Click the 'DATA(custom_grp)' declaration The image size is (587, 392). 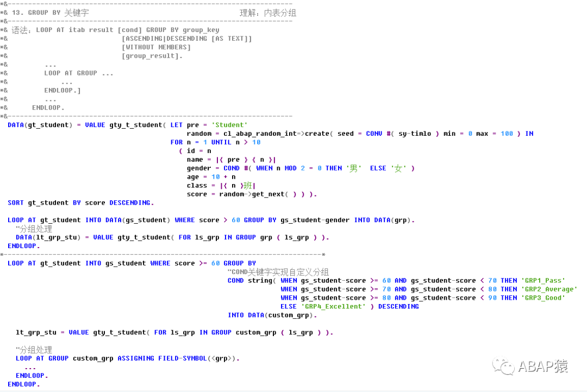280,315
